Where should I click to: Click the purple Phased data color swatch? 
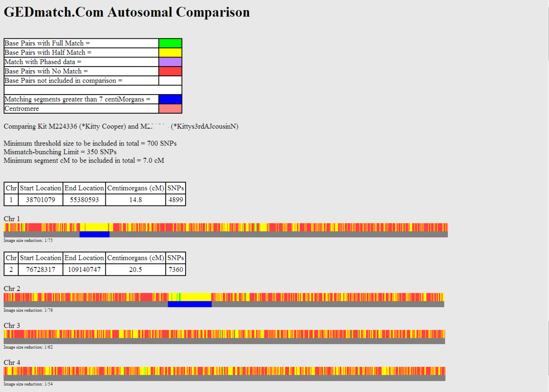coord(170,62)
